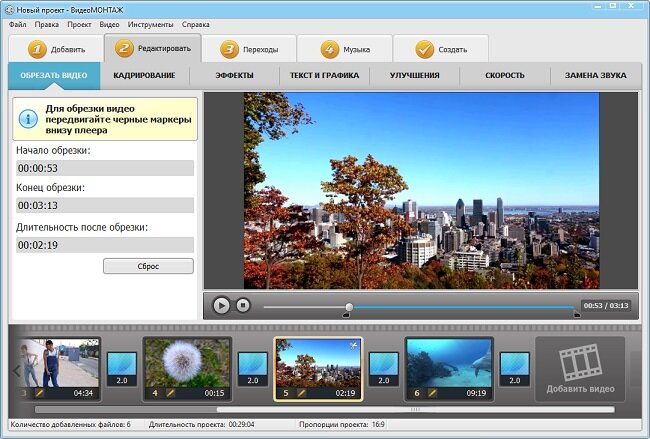Open the transition tile after clip 3

point(122,369)
